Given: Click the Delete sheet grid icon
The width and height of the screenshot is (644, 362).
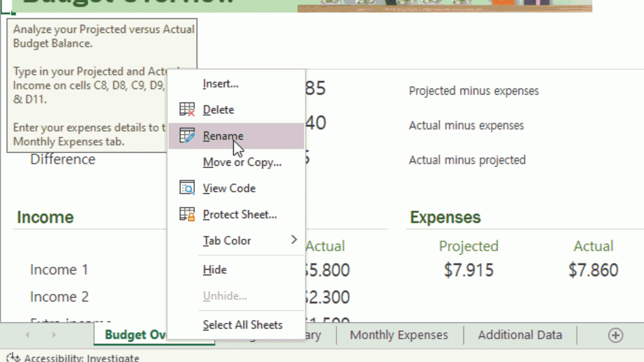Looking at the screenshot, I should tap(187, 109).
